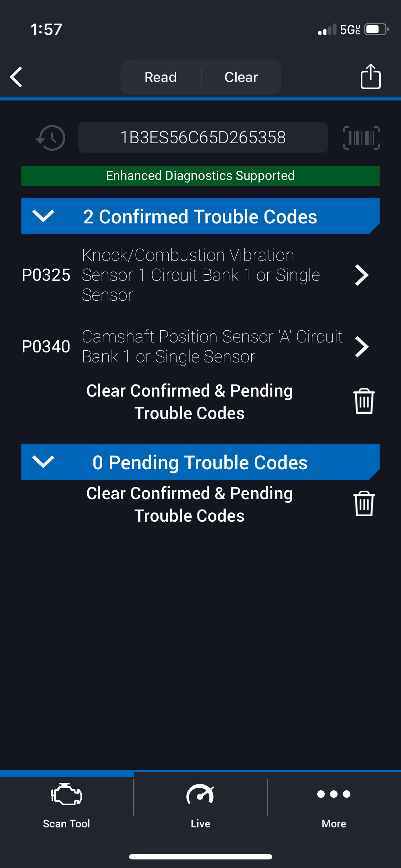
Task: Tap Enhanced Diagnostics Supported banner
Action: point(200,176)
